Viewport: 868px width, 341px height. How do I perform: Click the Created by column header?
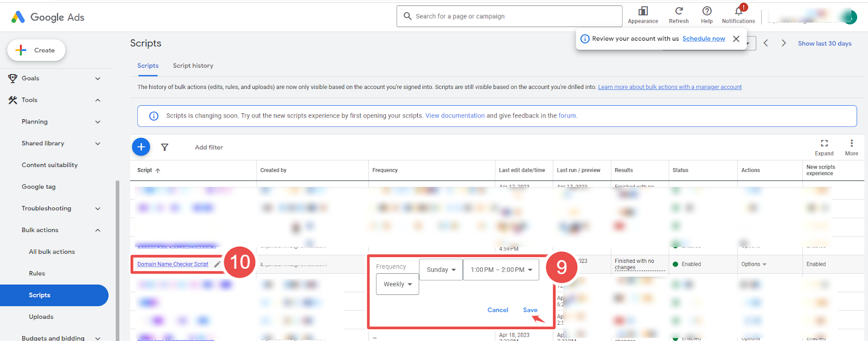273,170
